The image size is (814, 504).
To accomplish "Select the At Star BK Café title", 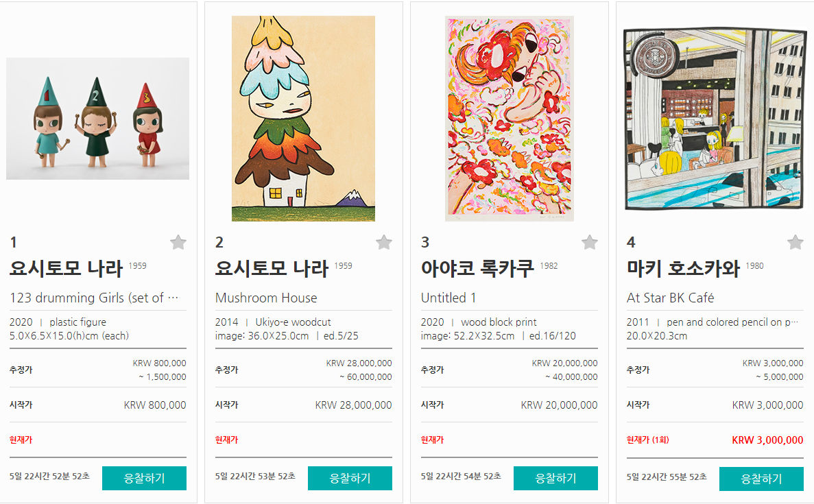I will point(670,298).
